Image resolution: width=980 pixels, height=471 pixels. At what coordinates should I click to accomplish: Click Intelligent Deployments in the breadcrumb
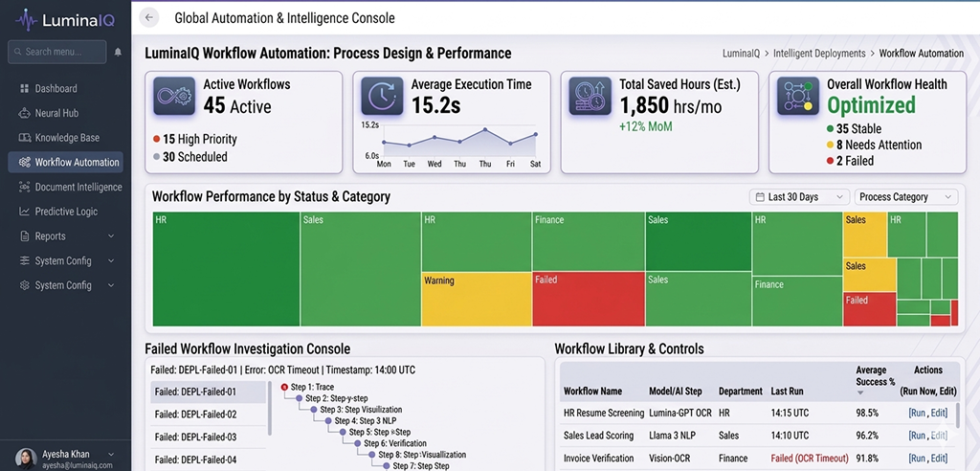coord(818,54)
